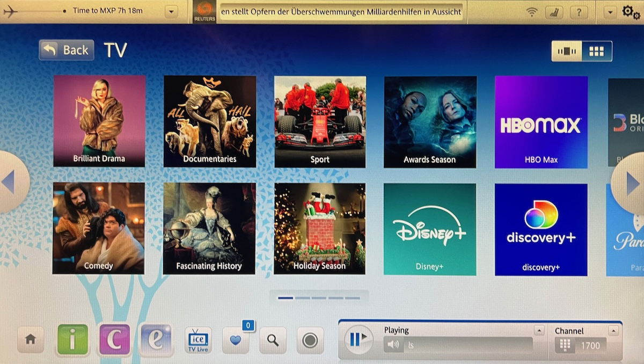Screen dimensions: 644x364
Task: Go to the home screen icon
Action: coord(31,340)
